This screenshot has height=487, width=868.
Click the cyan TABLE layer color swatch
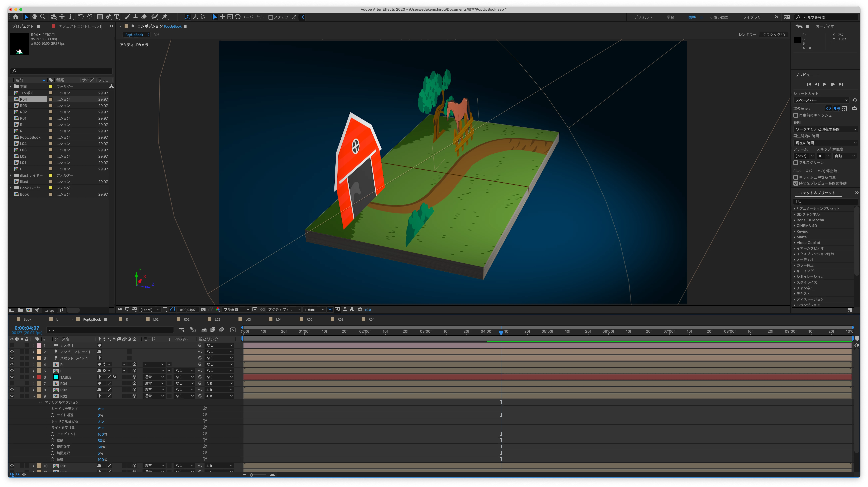tap(56, 377)
